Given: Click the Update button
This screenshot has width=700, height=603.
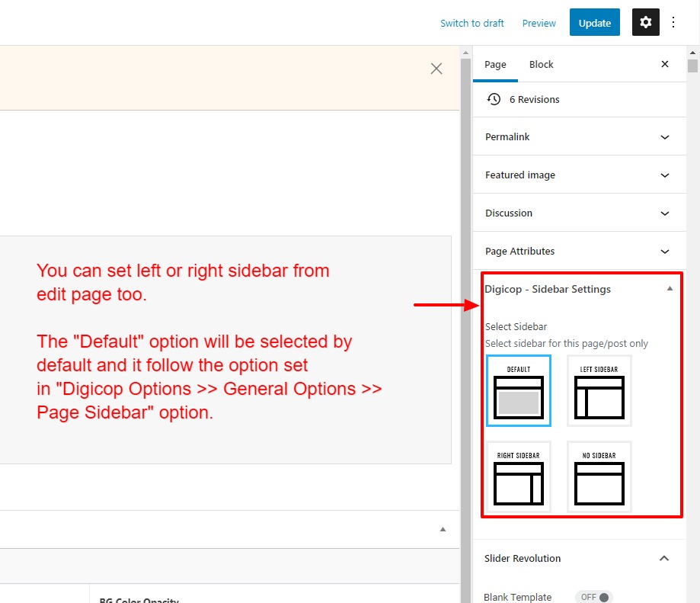Looking at the screenshot, I should 594,23.
